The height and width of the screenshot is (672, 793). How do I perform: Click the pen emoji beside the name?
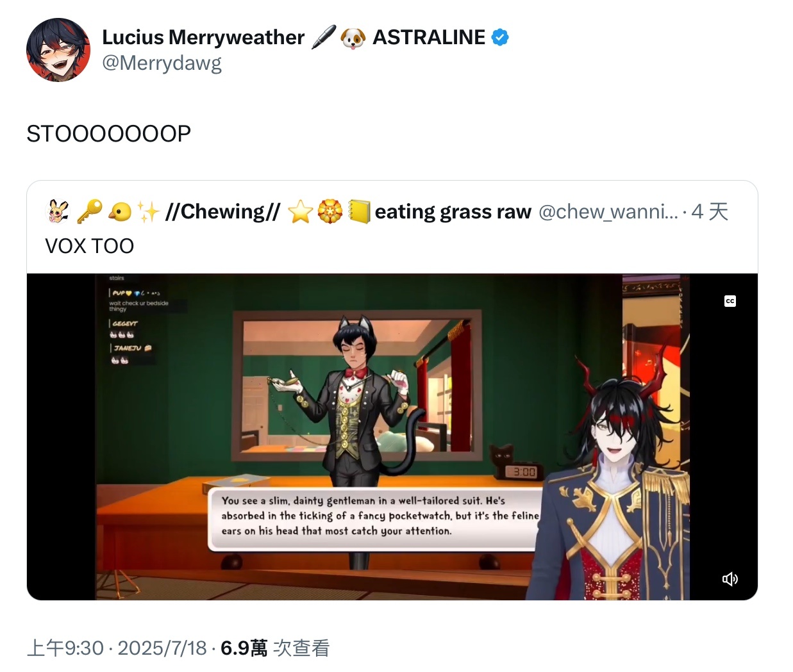(x=324, y=37)
